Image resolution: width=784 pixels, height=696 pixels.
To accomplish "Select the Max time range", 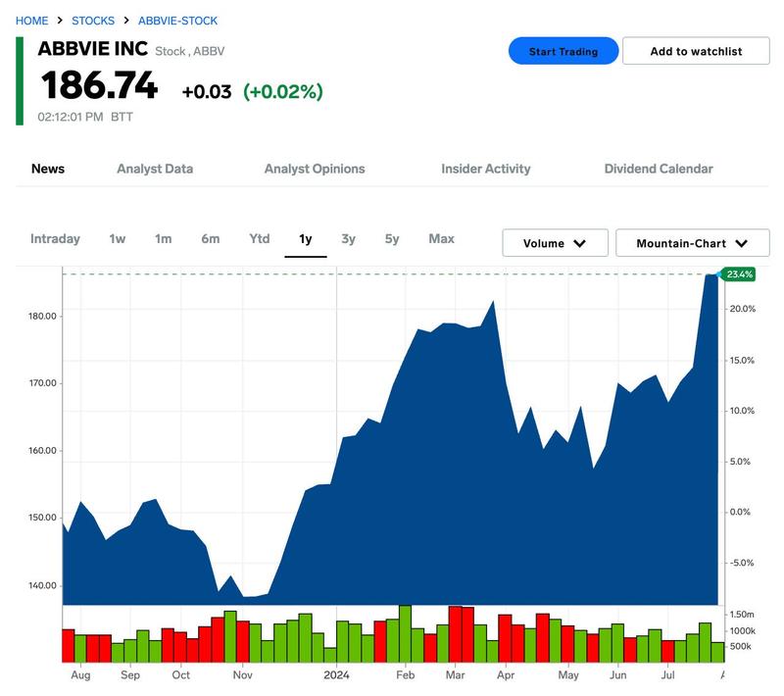I will pos(443,239).
